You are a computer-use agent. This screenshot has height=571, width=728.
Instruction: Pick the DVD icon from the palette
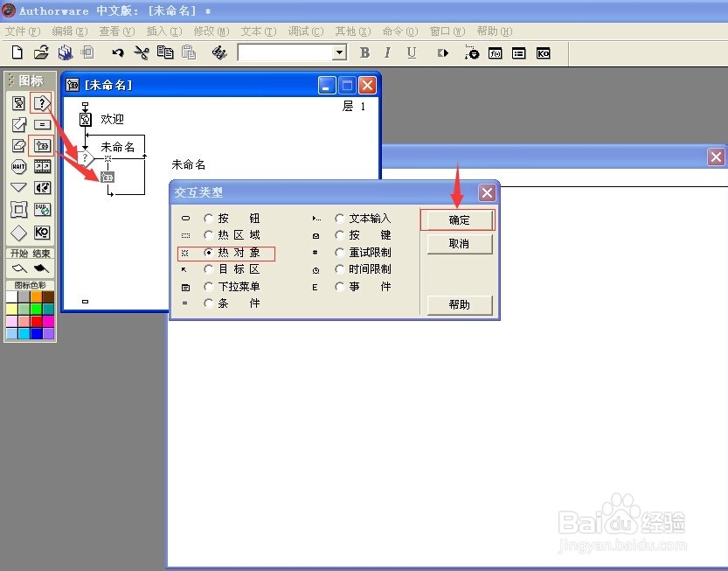point(42,210)
